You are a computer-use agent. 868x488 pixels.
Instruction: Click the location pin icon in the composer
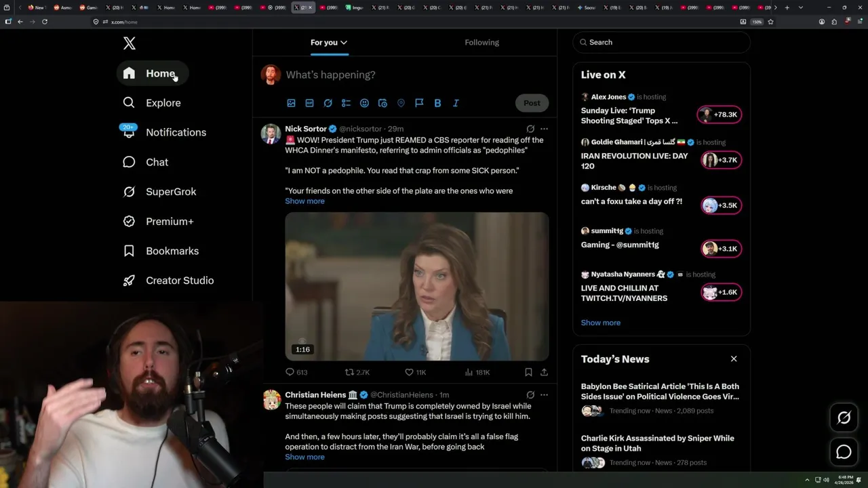click(401, 103)
